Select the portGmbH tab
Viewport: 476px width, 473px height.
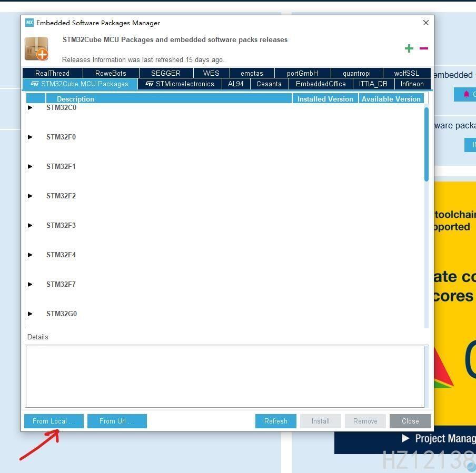(x=302, y=73)
